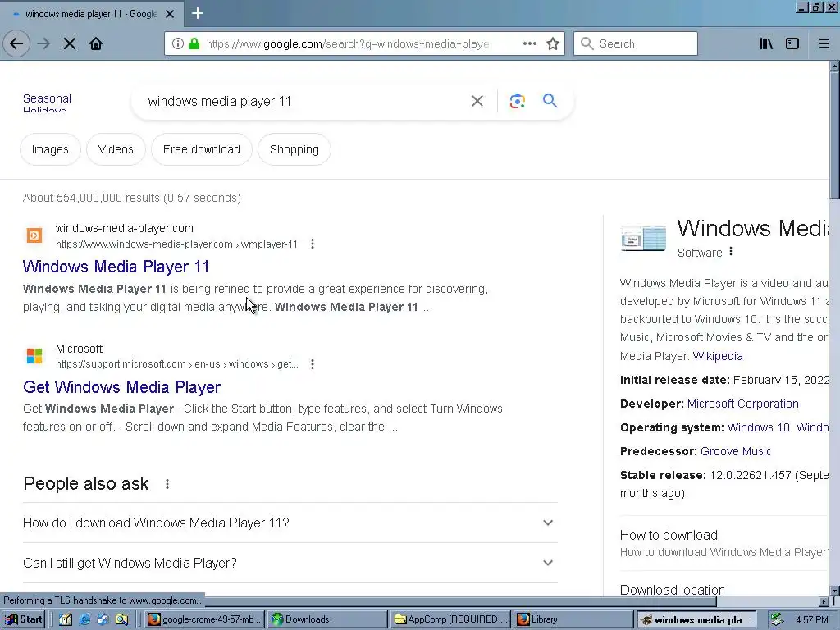Viewport: 840px width, 630px height.
Task: Open the Windows Start menu
Action: (24, 619)
